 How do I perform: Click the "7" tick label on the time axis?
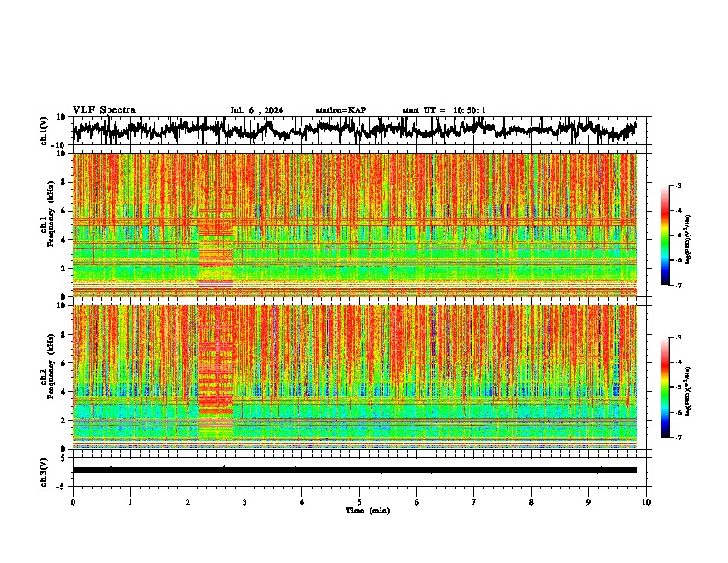click(474, 502)
